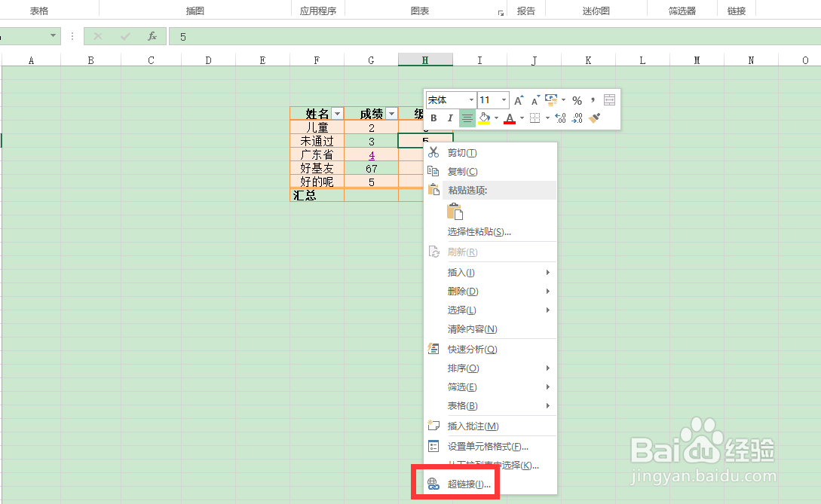Switch to the 图表 ribbon tab
This screenshot has height=504, width=821.
click(x=419, y=9)
